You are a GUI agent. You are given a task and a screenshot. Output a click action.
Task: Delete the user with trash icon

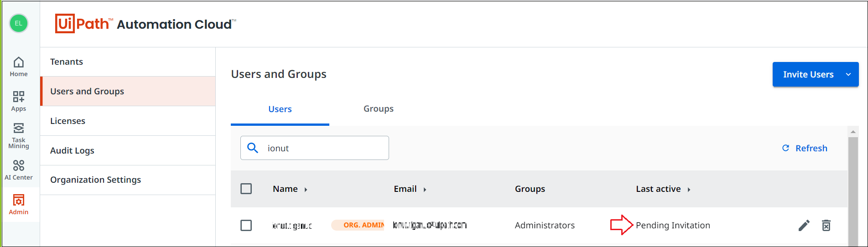coord(826,225)
